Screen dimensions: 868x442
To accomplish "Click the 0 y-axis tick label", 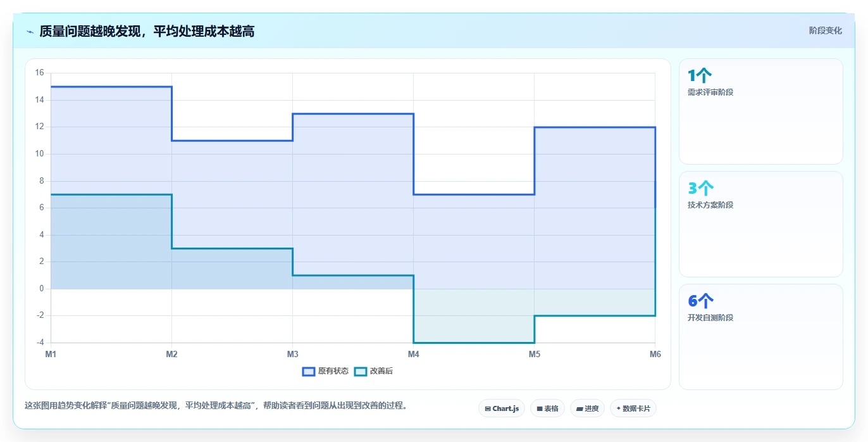I will tap(42, 289).
